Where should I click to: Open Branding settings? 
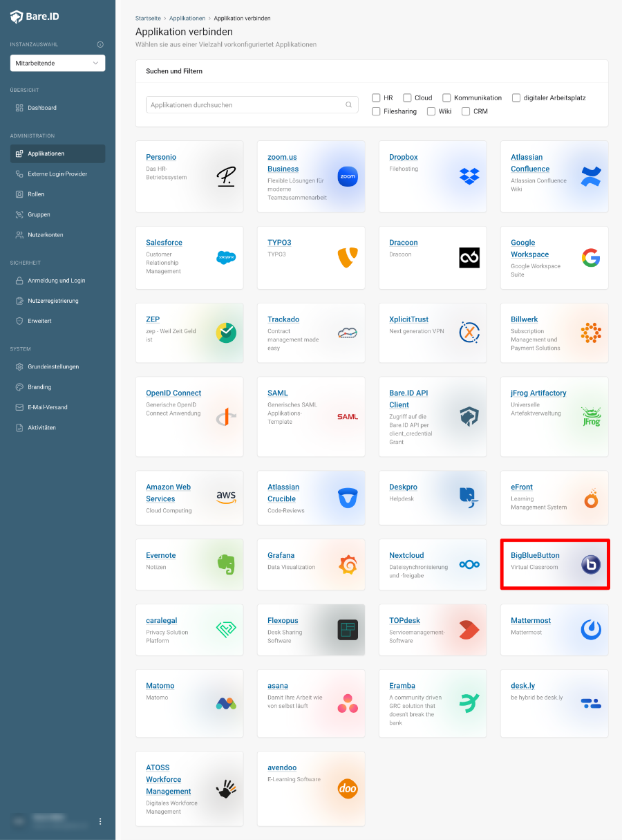coord(57,387)
